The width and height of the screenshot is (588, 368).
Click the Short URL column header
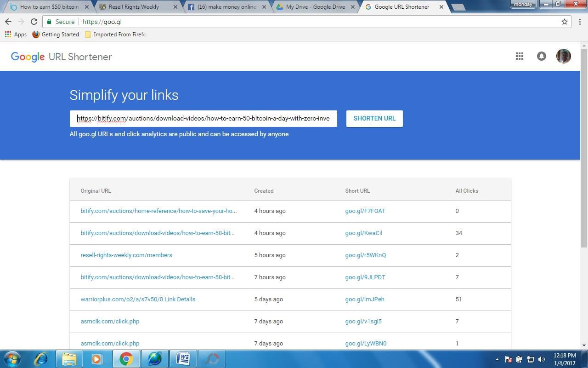[x=357, y=190]
